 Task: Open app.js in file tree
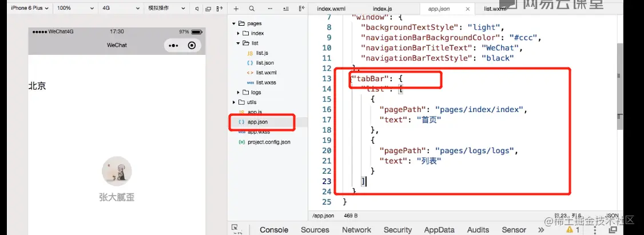point(255,112)
